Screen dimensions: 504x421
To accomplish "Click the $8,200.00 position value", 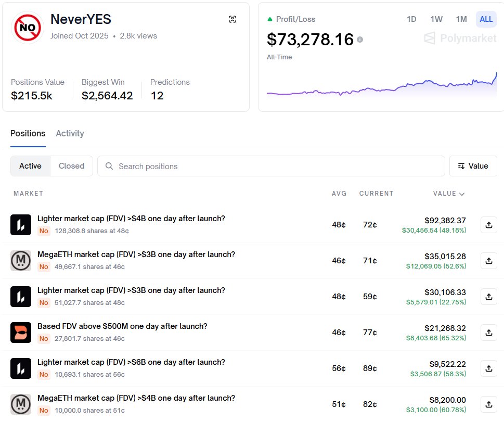I will click(x=447, y=400).
